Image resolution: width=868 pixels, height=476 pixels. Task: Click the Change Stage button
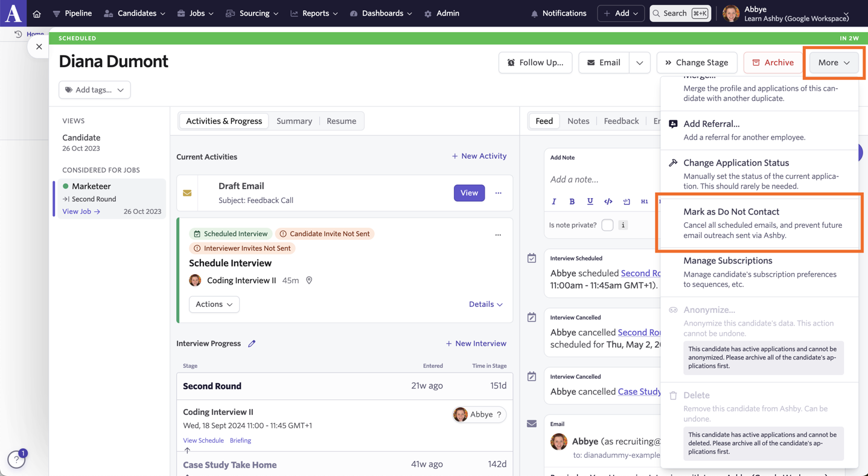tap(696, 62)
